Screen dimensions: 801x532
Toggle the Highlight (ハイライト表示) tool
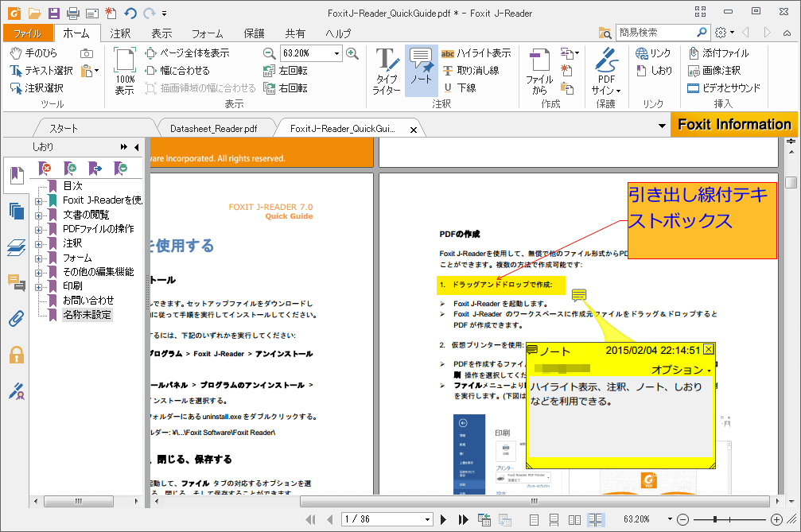tap(476, 53)
